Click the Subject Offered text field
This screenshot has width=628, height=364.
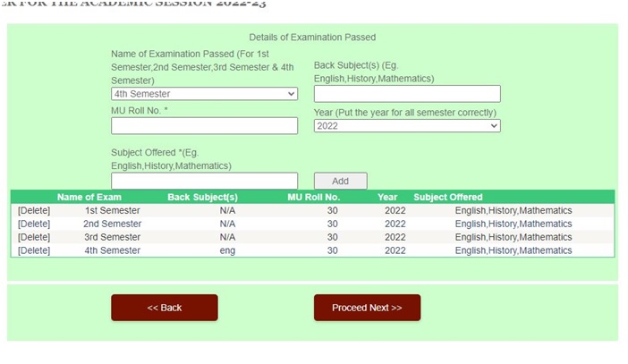point(204,181)
